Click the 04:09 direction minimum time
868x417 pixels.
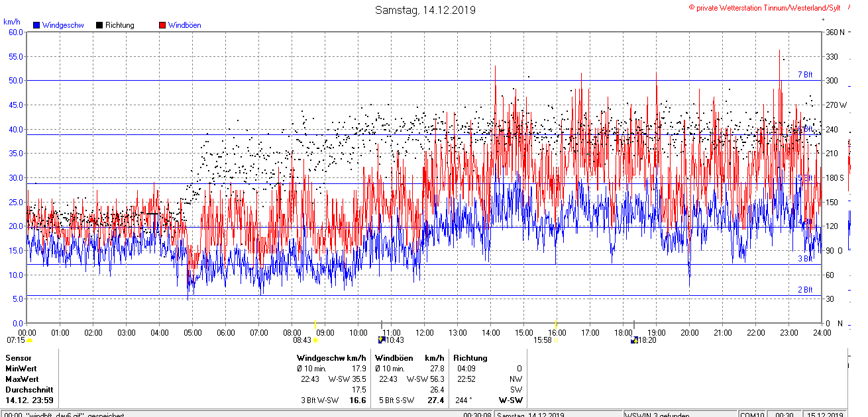pos(466,369)
